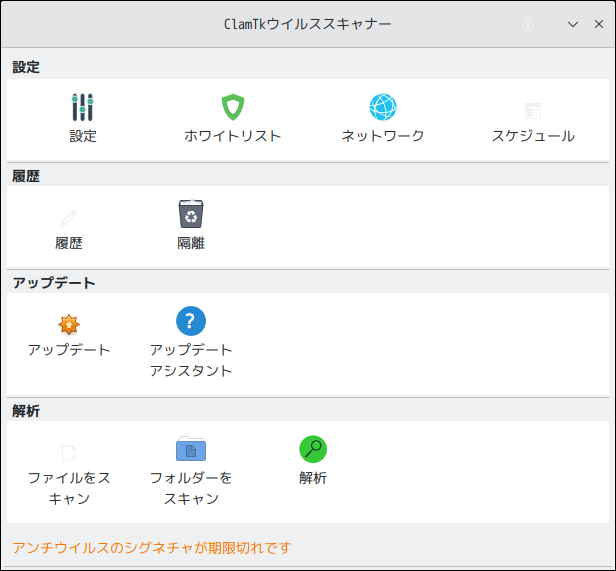This screenshot has width=616, height=571.
Task: Open the 隔離 recycle bin icon
Action: point(191,214)
